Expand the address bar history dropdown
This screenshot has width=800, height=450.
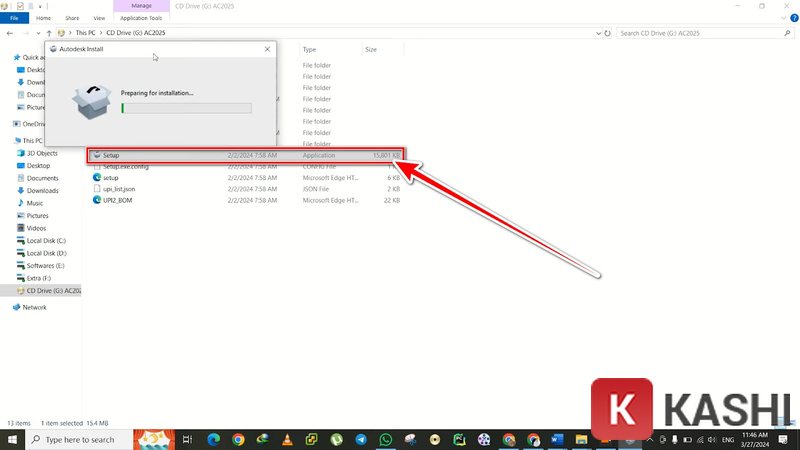(x=598, y=33)
